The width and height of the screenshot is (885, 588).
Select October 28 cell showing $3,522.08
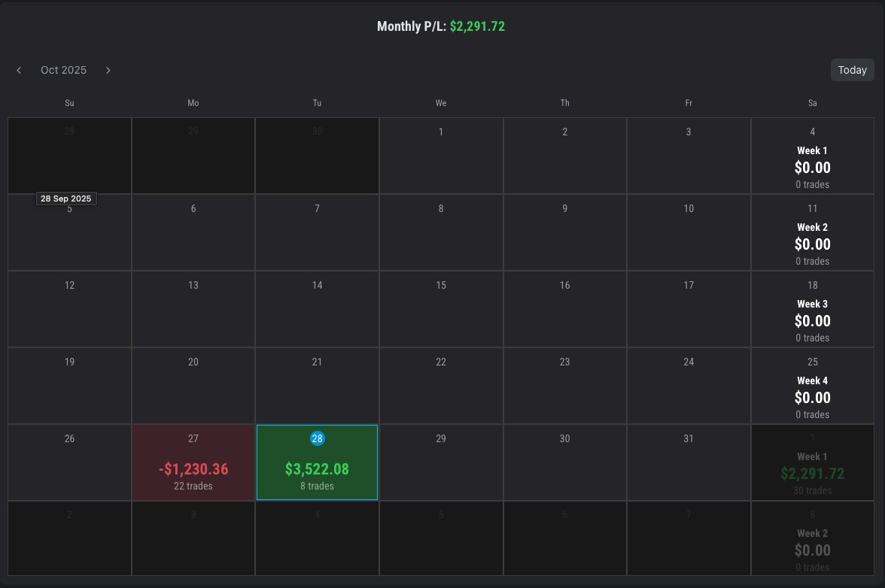(x=318, y=462)
